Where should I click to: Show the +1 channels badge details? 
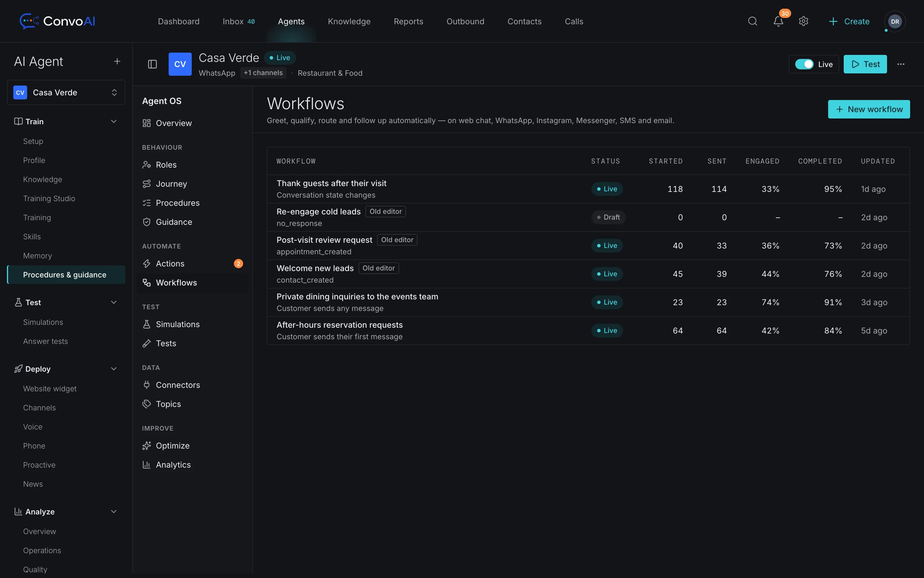click(x=263, y=73)
